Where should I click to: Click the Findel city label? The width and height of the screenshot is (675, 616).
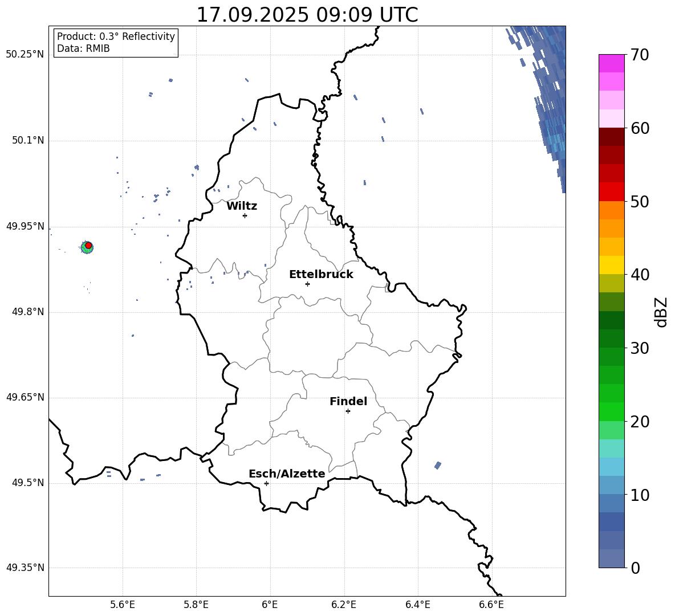pyautogui.click(x=348, y=401)
